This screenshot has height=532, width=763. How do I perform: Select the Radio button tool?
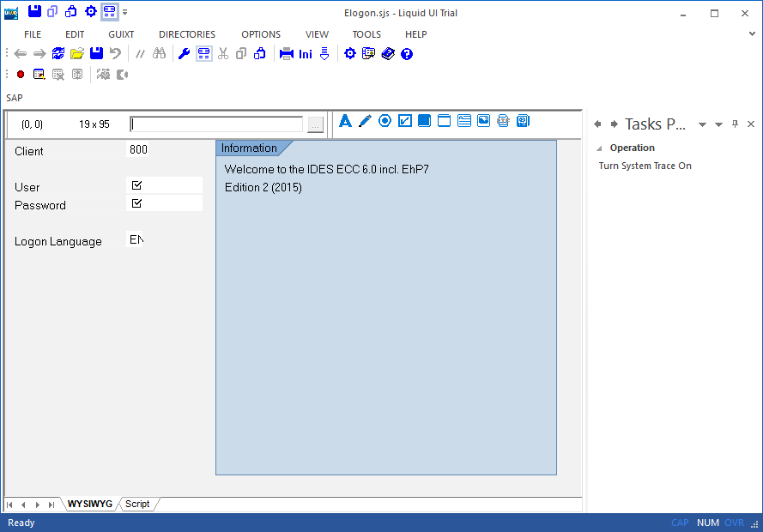pyautogui.click(x=385, y=121)
